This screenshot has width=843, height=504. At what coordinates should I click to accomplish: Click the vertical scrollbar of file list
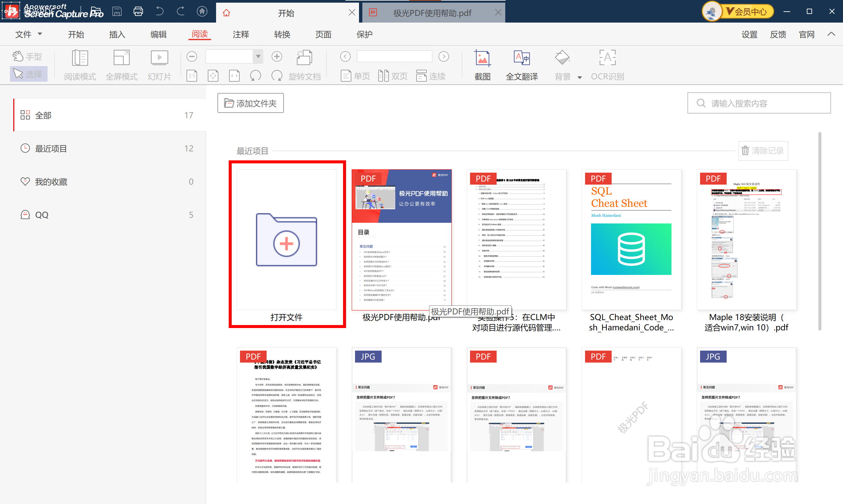point(819,231)
